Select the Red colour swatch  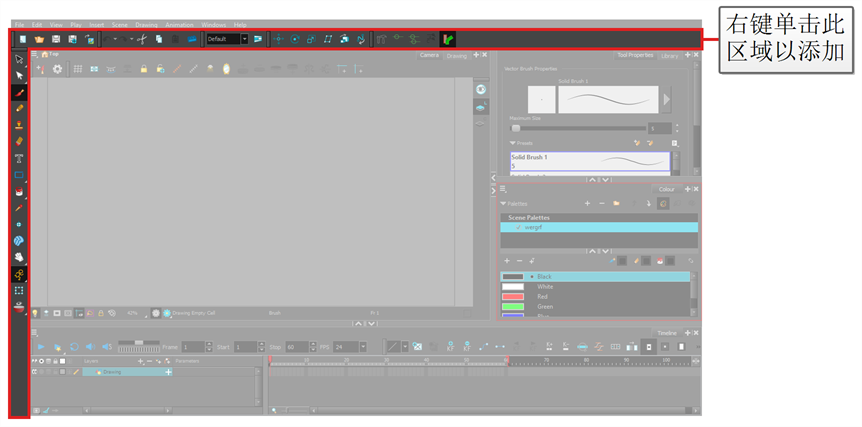[x=513, y=297]
